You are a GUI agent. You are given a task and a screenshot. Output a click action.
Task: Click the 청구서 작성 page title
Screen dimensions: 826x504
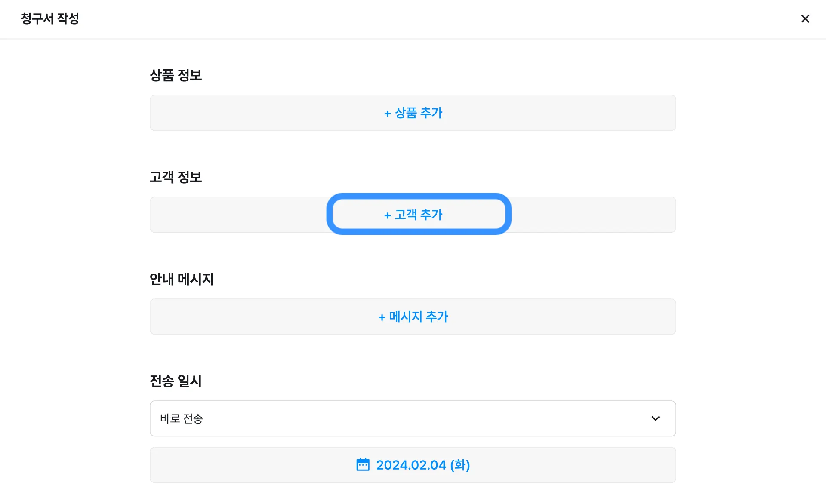(50, 18)
